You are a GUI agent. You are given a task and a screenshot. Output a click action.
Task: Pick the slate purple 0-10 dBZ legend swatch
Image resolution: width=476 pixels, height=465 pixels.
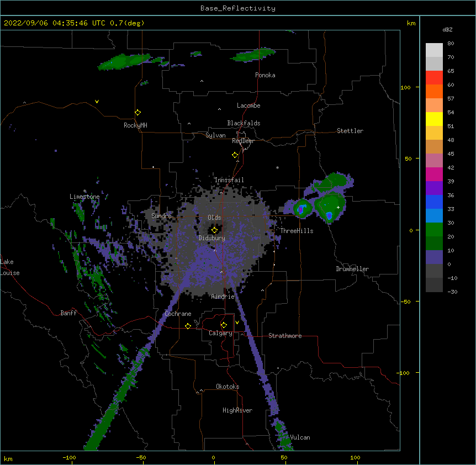tap(434, 257)
